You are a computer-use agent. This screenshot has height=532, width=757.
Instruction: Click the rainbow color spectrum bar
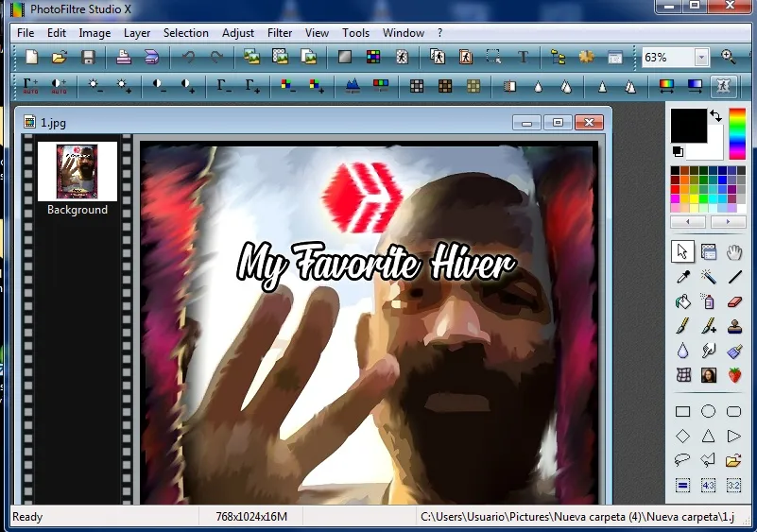click(x=737, y=134)
